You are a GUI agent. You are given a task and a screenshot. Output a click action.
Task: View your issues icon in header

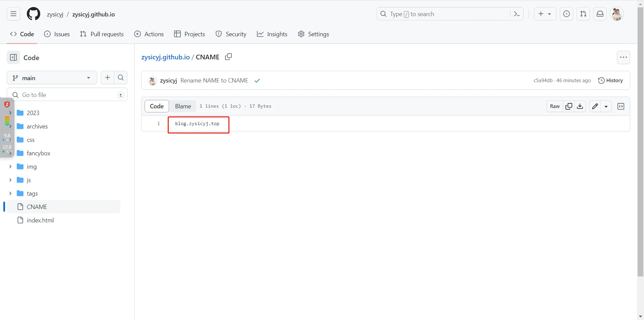coord(567,14)
